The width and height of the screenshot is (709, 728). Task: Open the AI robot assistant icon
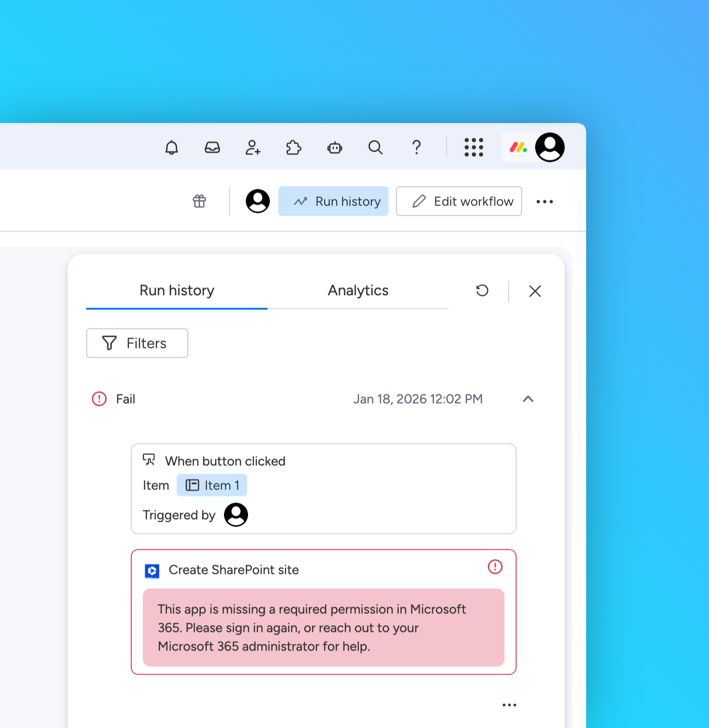click(334, 148)
